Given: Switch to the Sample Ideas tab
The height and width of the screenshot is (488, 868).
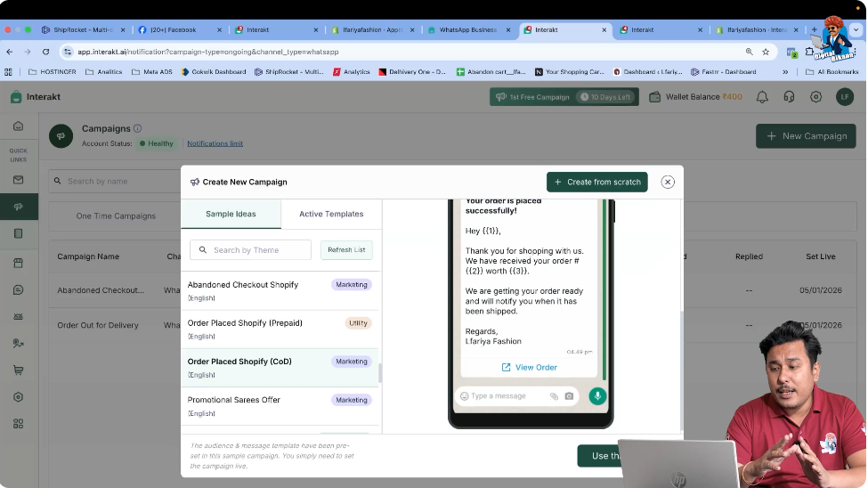Looking at the screenshot, I should click(x=231, y=214).
